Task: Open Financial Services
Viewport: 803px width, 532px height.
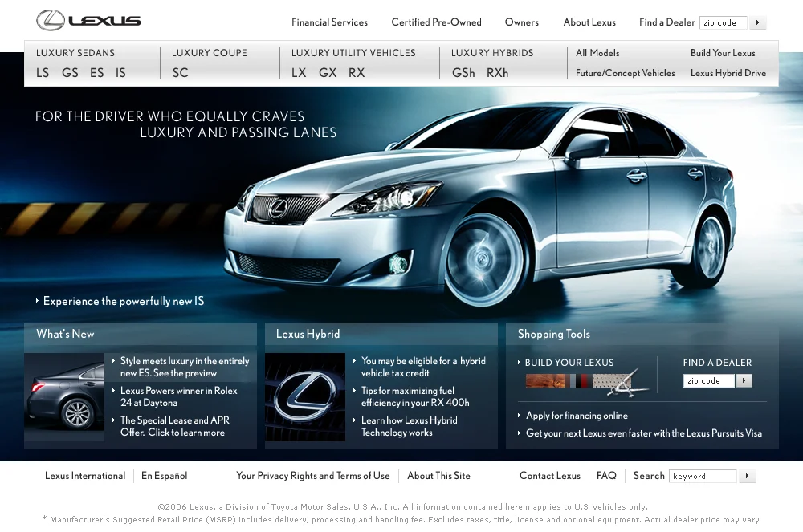Action: pyautogui.click(x=330, y=22)
